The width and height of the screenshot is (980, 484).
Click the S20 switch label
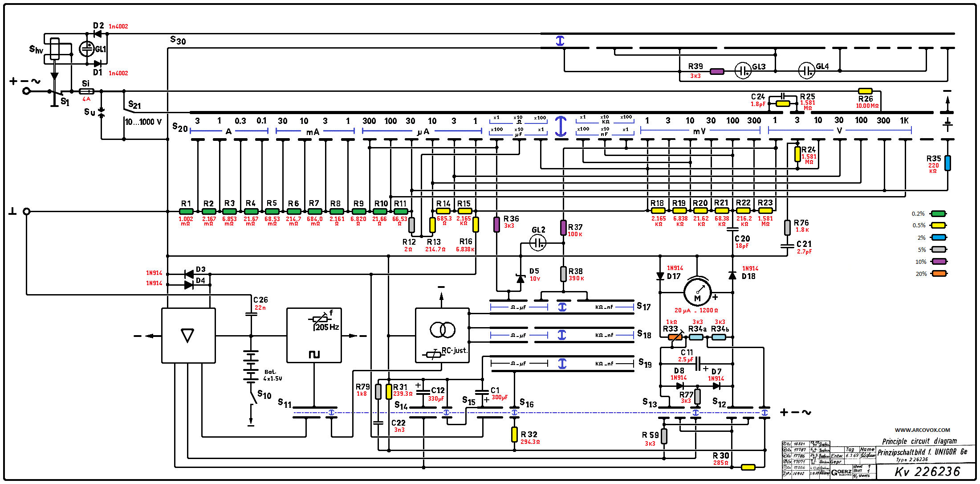[x=180, y=127]
